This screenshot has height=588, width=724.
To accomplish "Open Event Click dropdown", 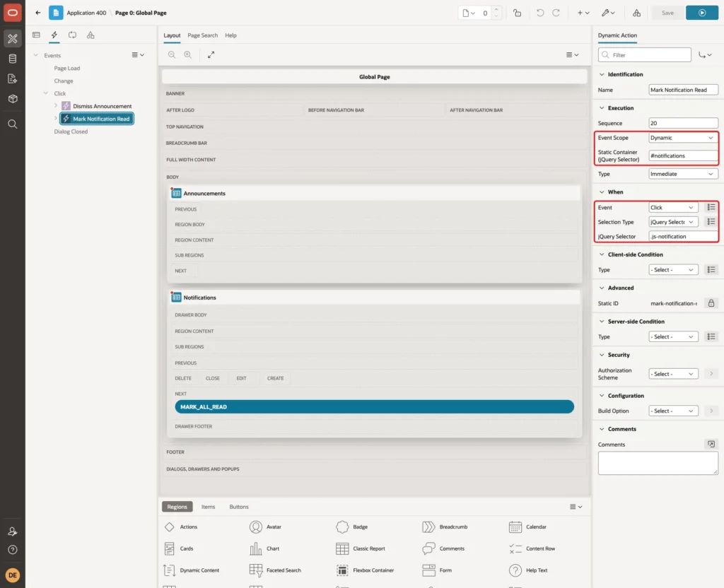I will click(x=673, y=208).
